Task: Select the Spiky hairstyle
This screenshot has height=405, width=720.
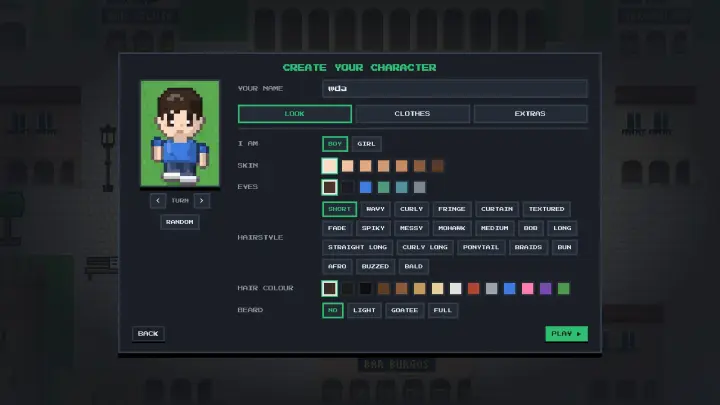Action: tap(373, 228)
